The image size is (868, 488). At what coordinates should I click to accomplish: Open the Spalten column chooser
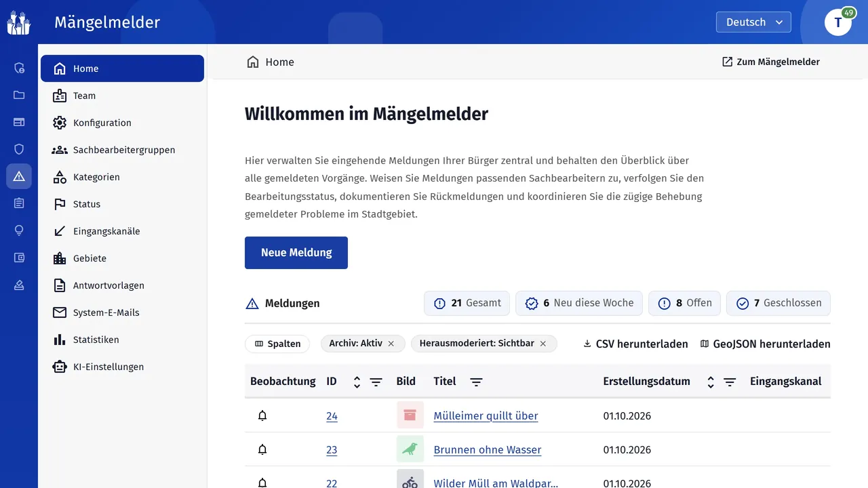point(277,344)
